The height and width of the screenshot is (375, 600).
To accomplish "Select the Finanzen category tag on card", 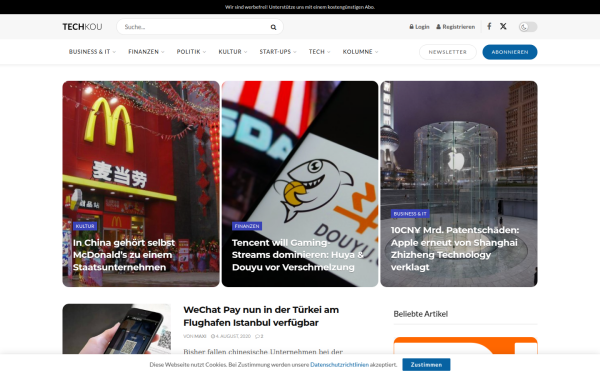I will pos(247,226).
